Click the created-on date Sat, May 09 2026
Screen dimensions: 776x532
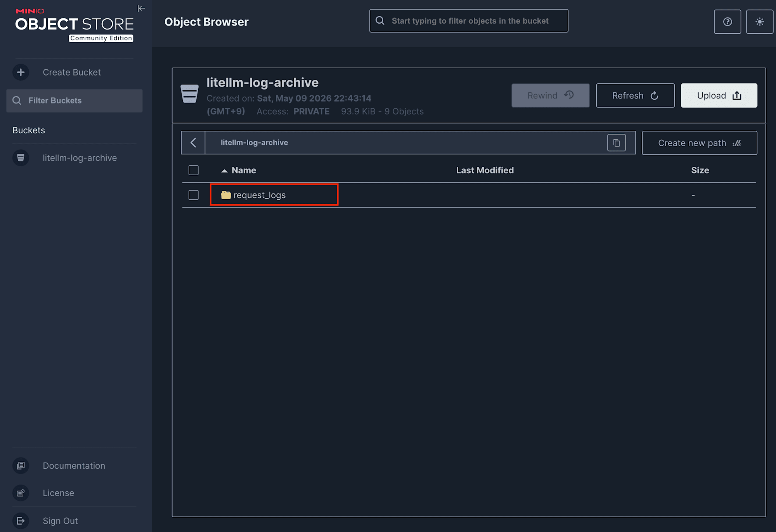[x=294, y=98]
